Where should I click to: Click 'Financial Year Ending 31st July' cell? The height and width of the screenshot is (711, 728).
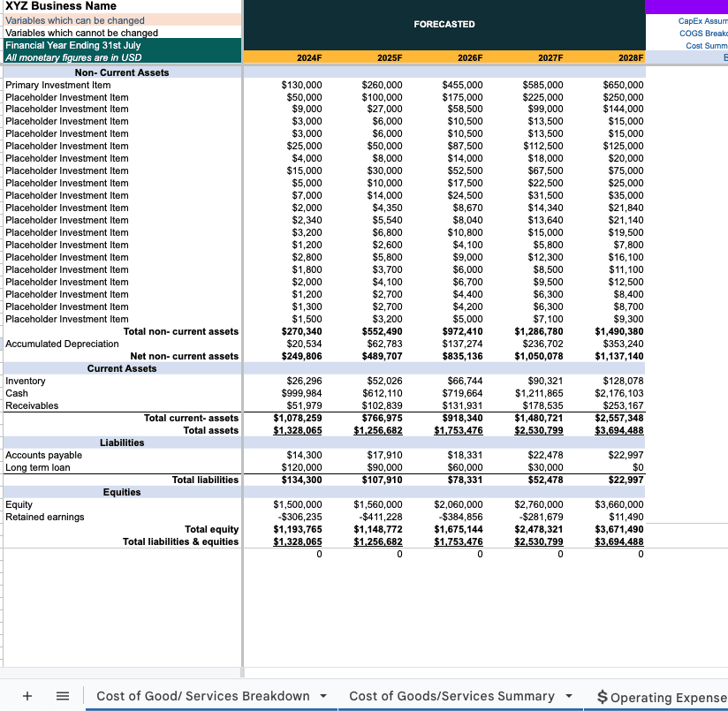pyautogui.click(x=123, y=45)
